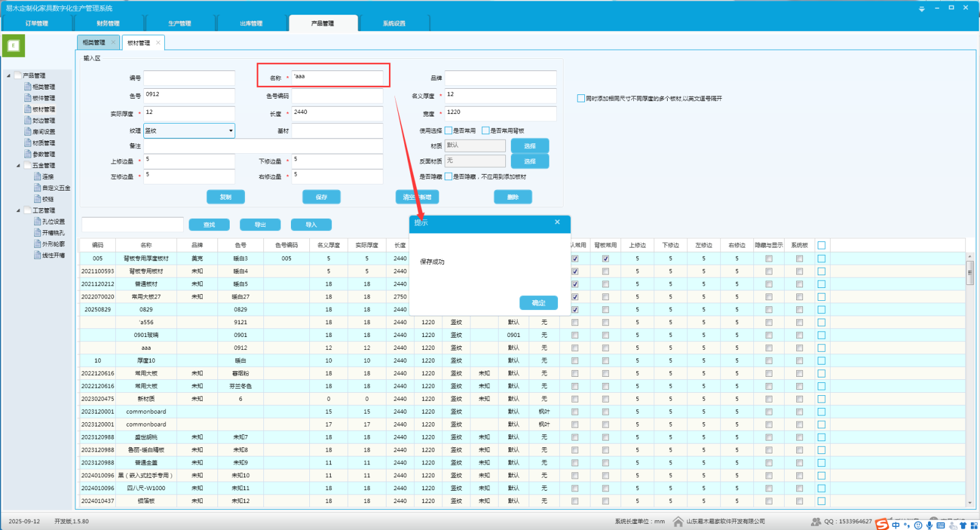Open 铰链 item under 五金管理
980x530 pixels.
tap(48, 199)
